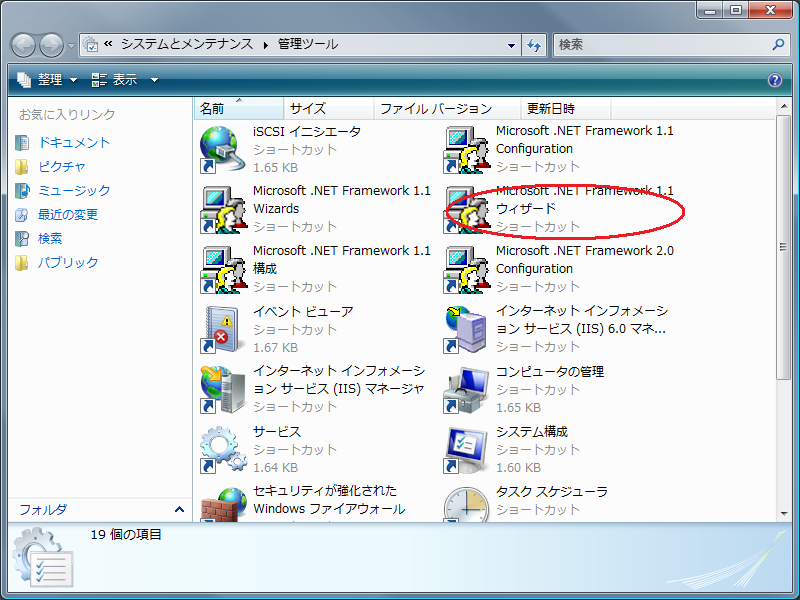Click the フォルダ label in navigation pane
This screenshot has height=600, width=800.
pyautogui.click(x=43, y=510)
